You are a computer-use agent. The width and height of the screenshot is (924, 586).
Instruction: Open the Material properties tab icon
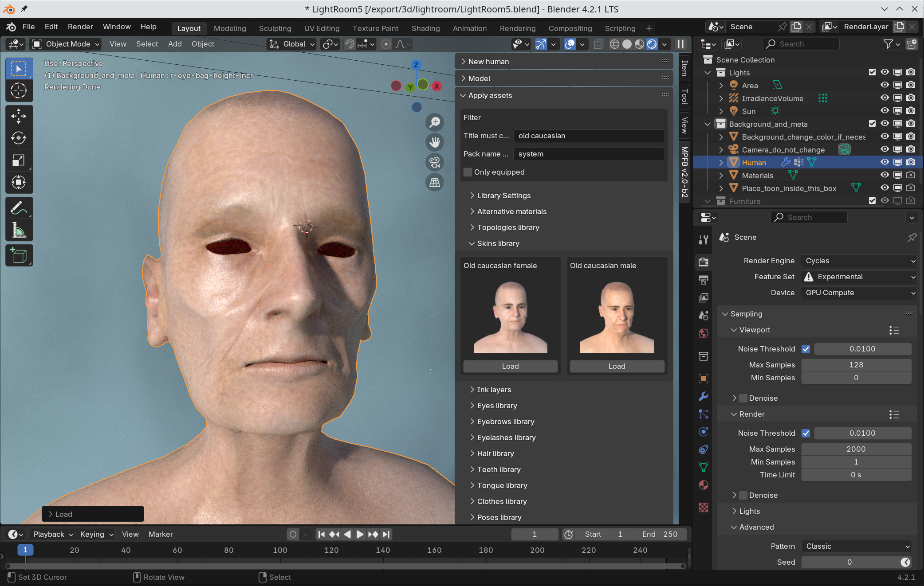704,485
